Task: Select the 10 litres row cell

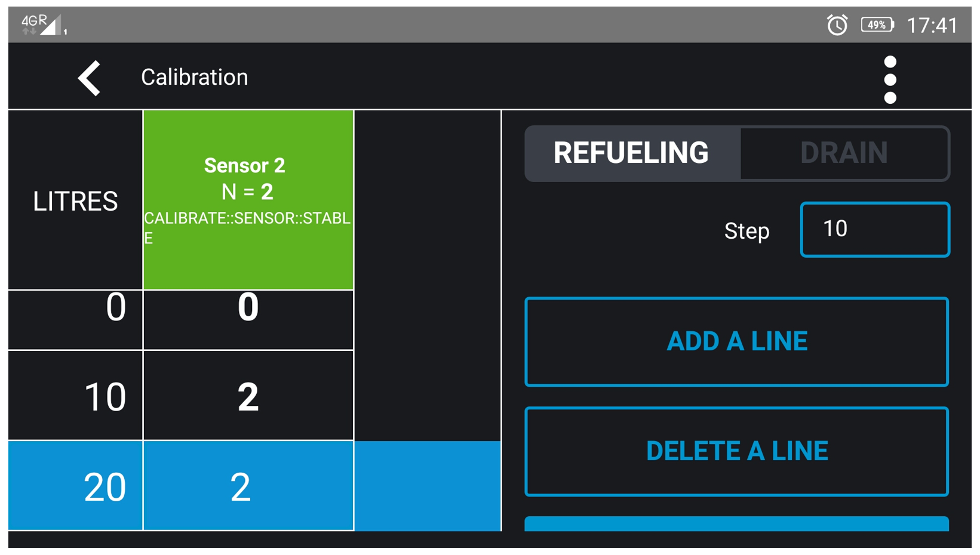Action: (x=75, y=396)
